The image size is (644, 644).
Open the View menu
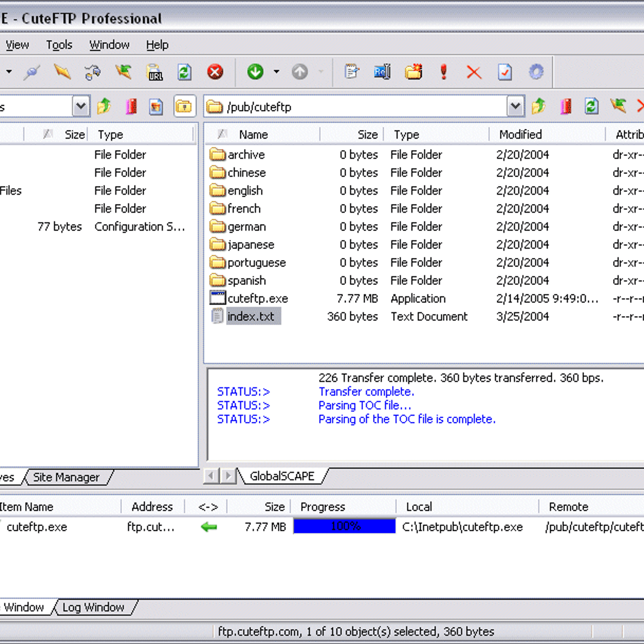[x=17, y=45]
